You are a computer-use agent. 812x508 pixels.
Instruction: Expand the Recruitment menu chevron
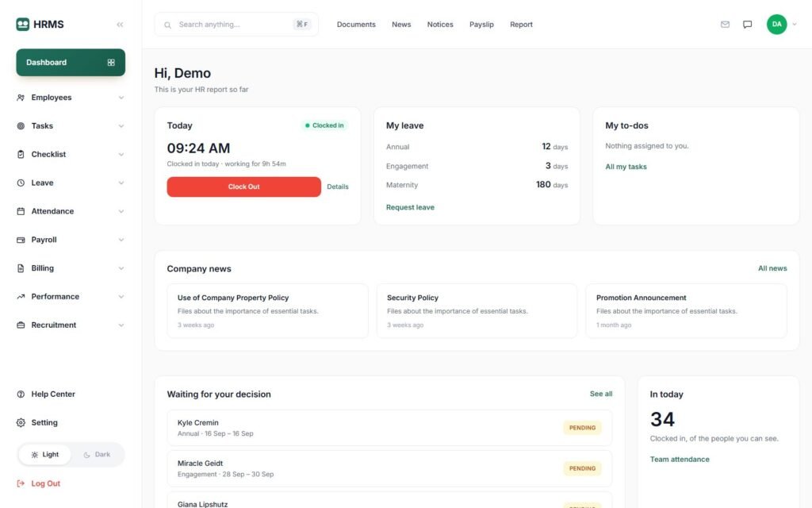121,325
